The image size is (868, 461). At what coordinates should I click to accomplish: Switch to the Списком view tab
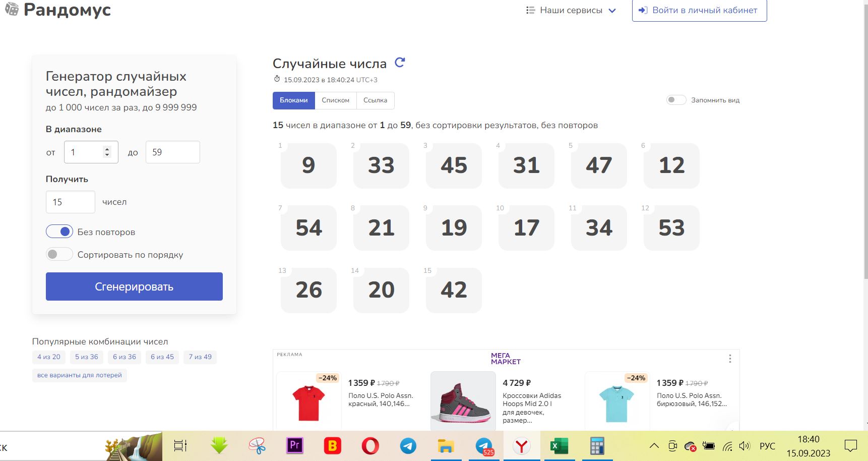tap(336, 100)
